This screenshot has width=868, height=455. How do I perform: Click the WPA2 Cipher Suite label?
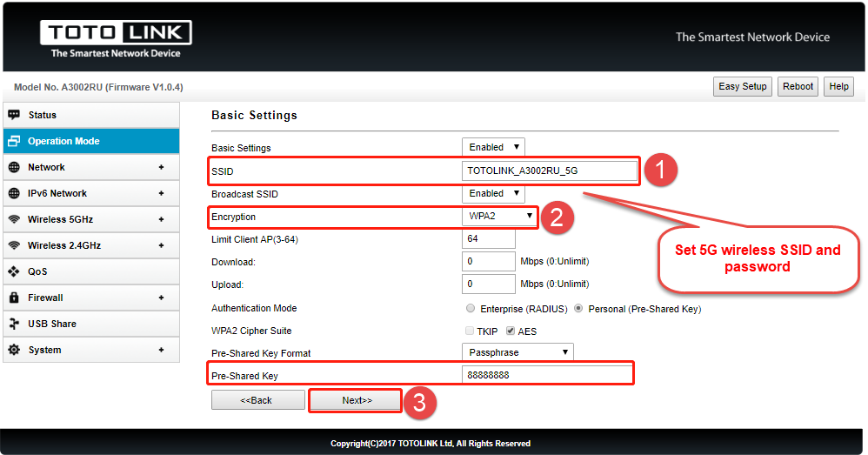tap(251, 331)
